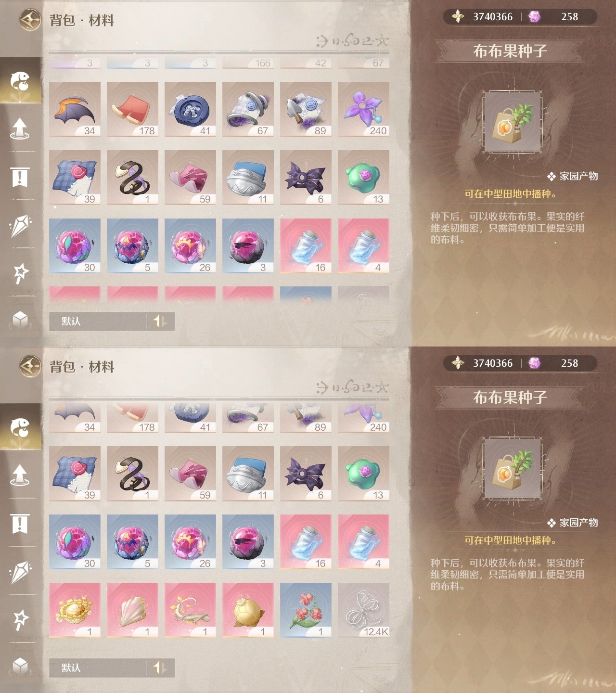This screenshot has width=616, height=693.
Task: Select the golden flower basket item
Action: (75, 610)
